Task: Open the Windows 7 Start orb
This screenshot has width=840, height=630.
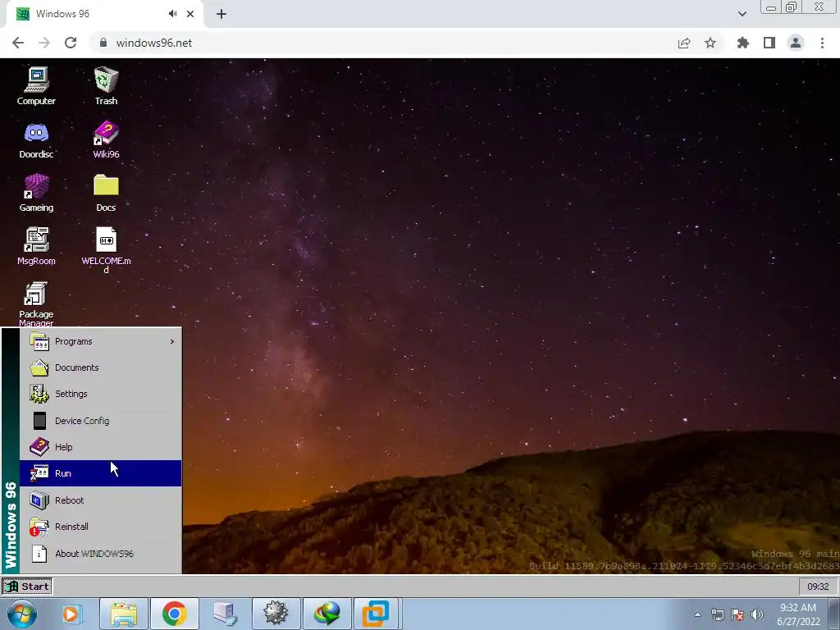Action: tap(22, 614)
